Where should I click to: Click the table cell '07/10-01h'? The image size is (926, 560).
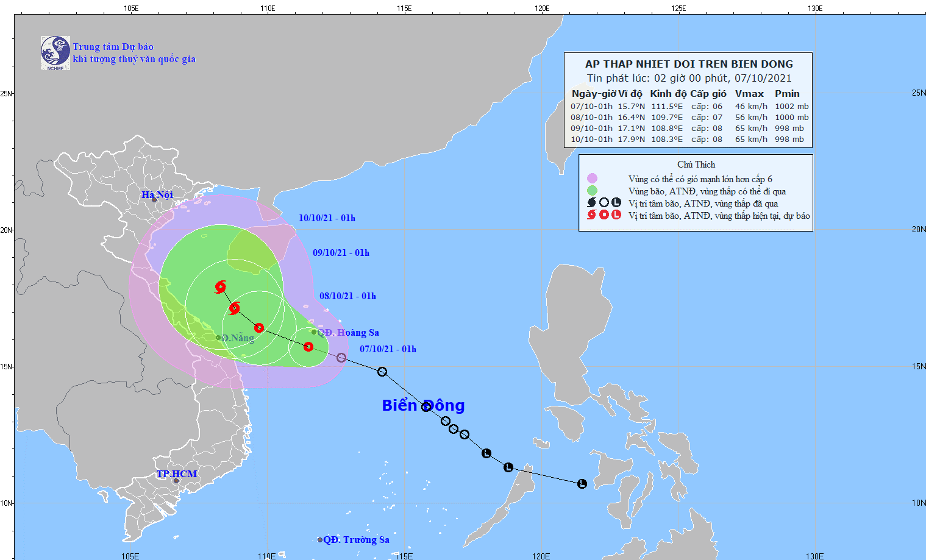[x=591, y=107]
